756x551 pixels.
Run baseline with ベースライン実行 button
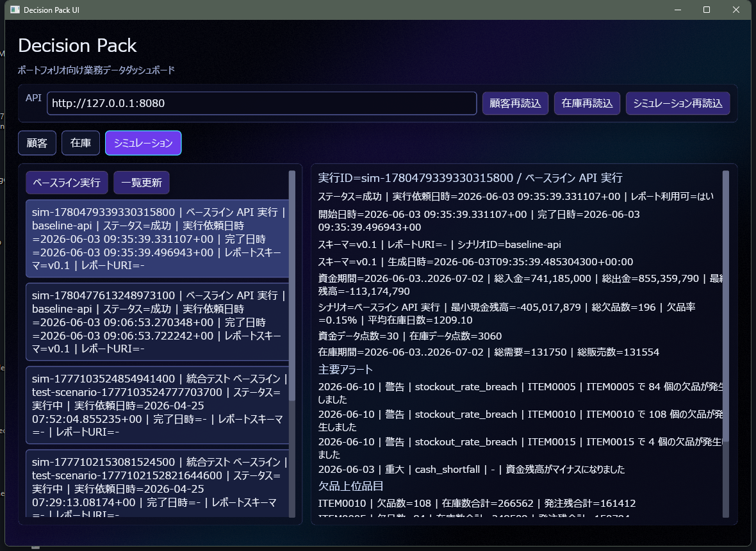coord(67,183)
